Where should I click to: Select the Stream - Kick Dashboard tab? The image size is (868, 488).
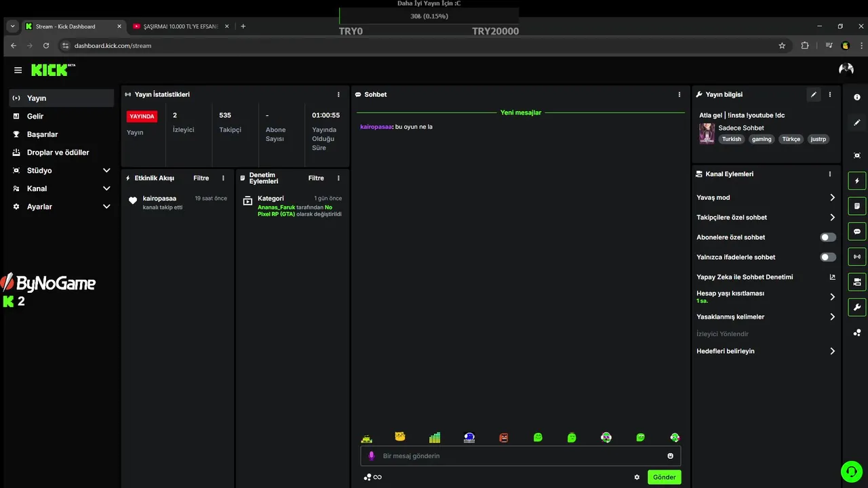click(x=73, y=26)
